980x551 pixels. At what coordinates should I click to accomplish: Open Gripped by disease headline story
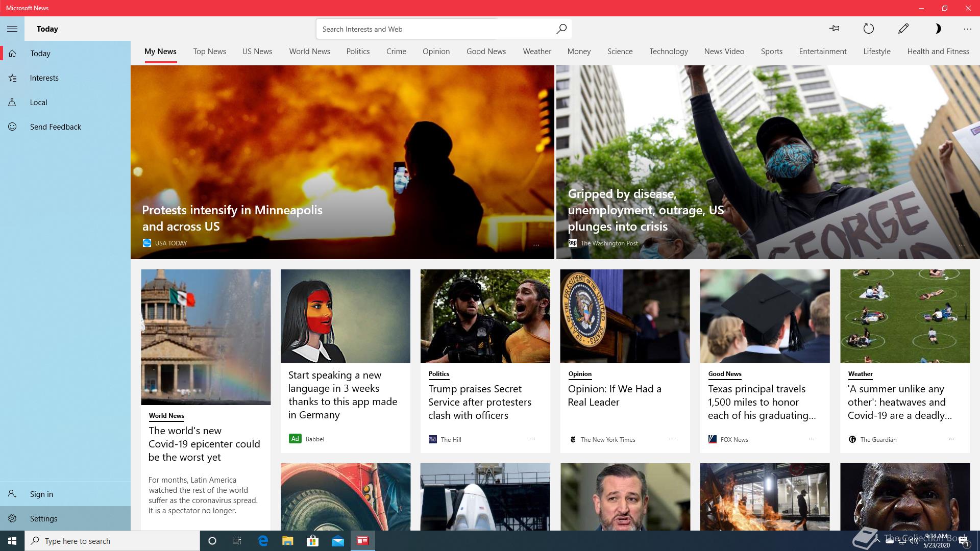(646, 210)
